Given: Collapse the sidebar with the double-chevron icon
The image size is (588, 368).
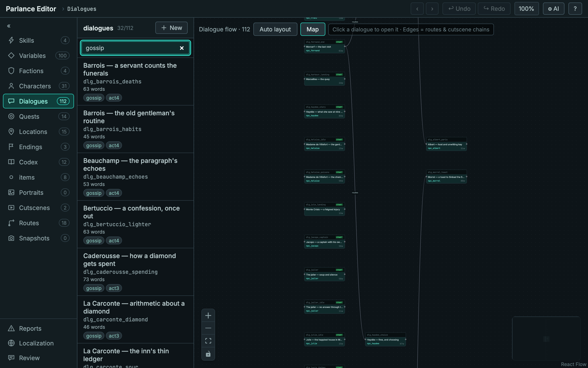Looking at the screenshot, I should pyautogui.click(x=9, y=26).
